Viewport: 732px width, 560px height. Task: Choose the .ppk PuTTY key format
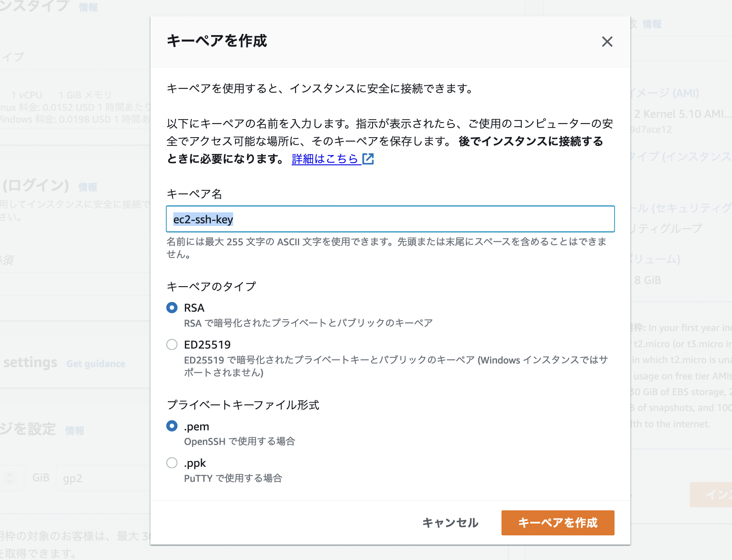point(172,463)
